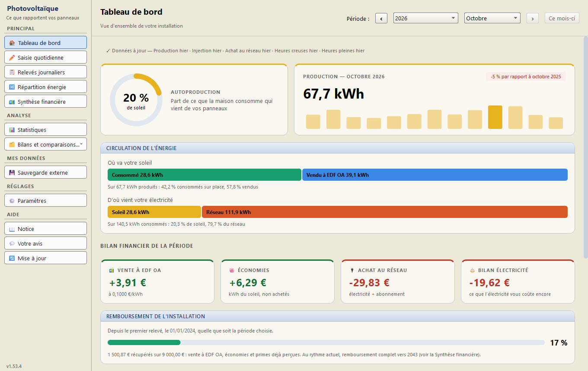588x371 pixels.
Task: Click the 17 % reimbursement percentage
Action: (559, 343)
